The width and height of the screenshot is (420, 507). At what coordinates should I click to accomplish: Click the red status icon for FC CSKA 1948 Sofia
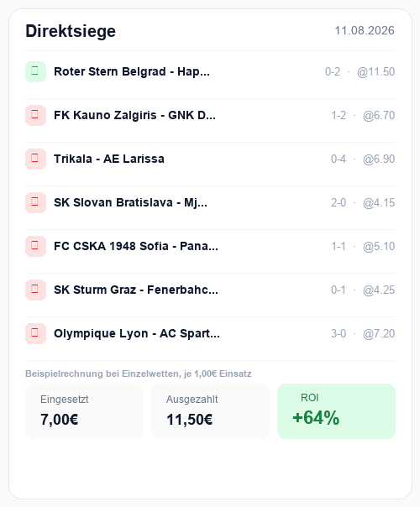pos(35,246)
